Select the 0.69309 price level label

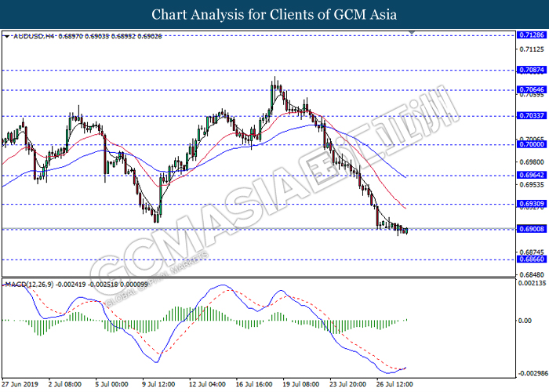point(532,204)
